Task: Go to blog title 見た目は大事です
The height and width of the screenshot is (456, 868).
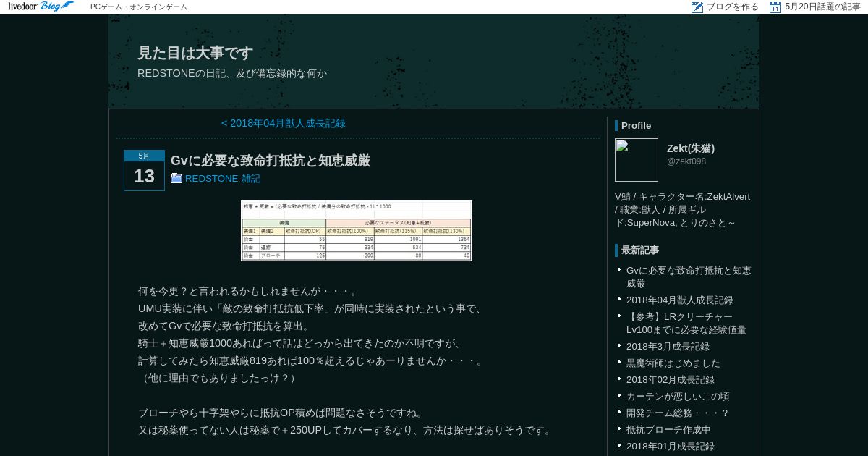Action: pyautogui.click(x=195, y=53)
